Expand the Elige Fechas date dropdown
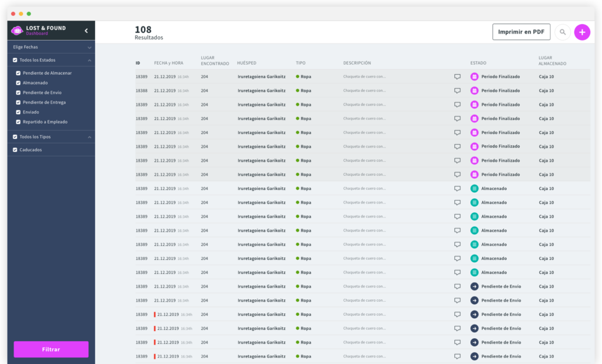 (89, 47)
